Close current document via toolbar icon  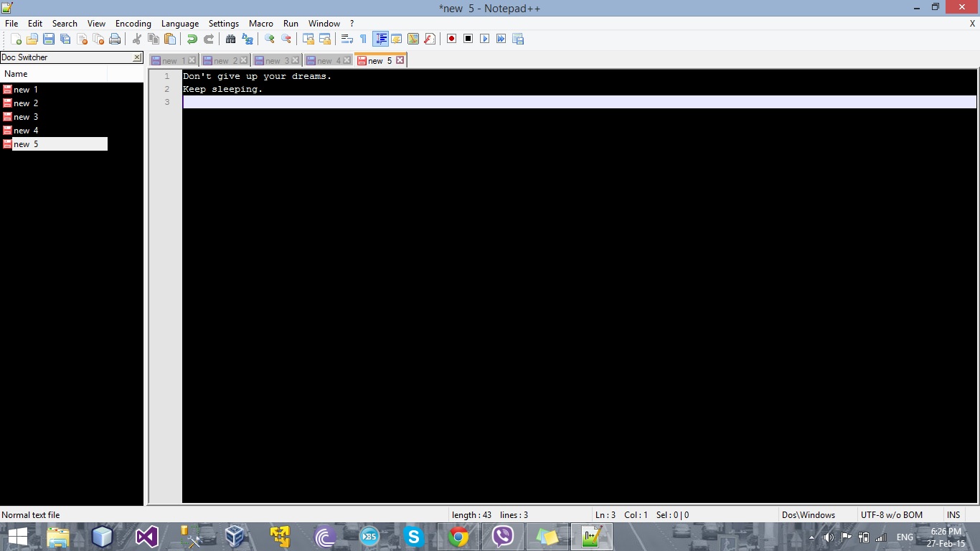(82, 39)
